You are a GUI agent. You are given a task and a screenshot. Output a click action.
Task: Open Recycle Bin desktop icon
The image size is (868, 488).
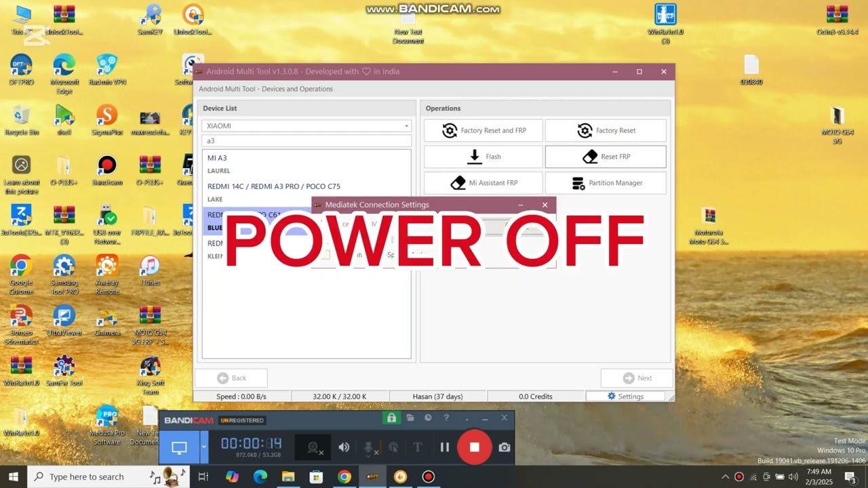21,121
